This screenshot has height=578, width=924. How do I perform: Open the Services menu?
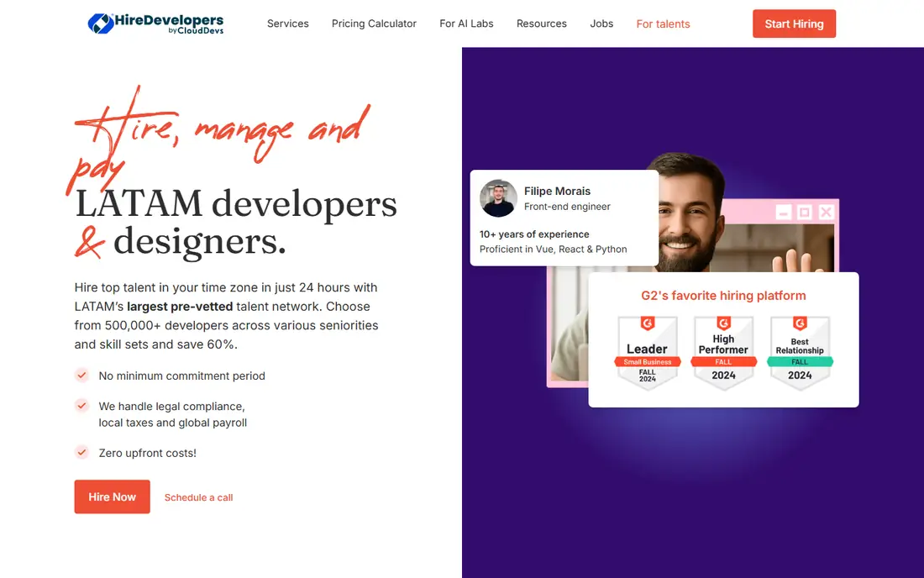coord(287,24)
